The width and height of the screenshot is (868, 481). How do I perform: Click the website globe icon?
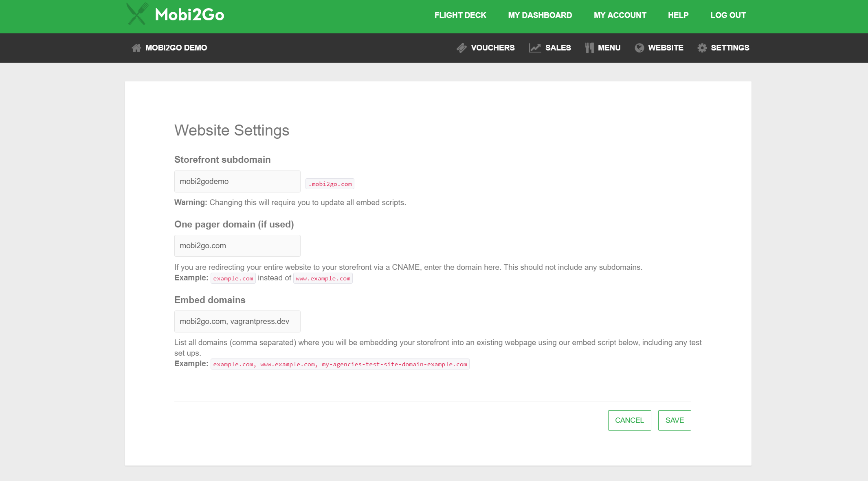point(639,48)
